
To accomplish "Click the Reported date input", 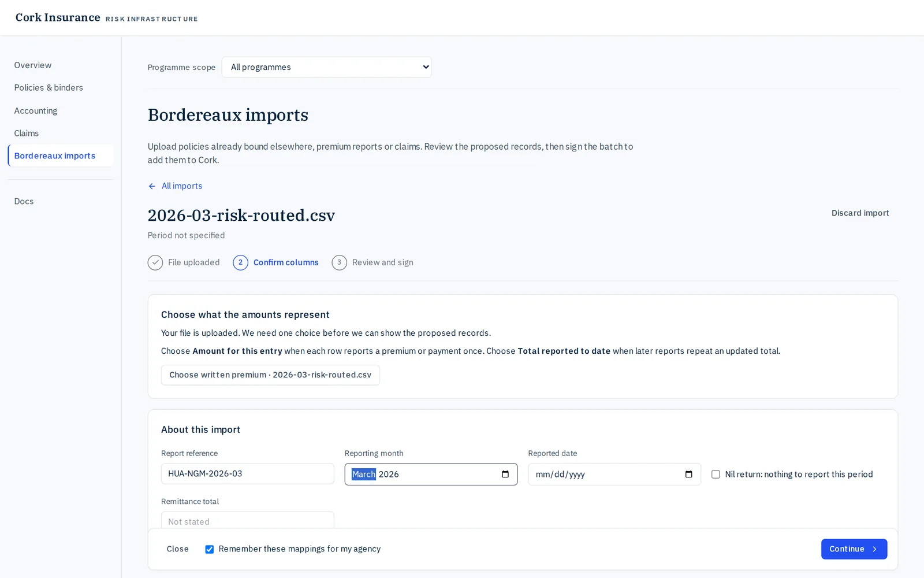I will pyautogui.click(x=614, y=474).
